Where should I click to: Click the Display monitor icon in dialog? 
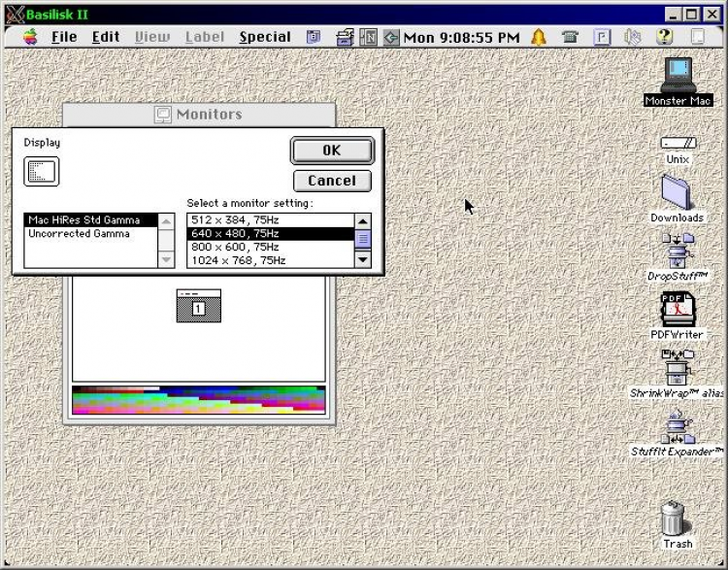(x=42, y=172)
